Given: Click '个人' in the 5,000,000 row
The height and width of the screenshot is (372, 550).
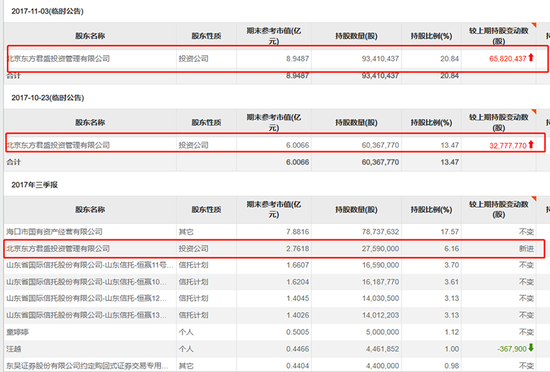Looking at the screenshot, I should coord(186,332).
